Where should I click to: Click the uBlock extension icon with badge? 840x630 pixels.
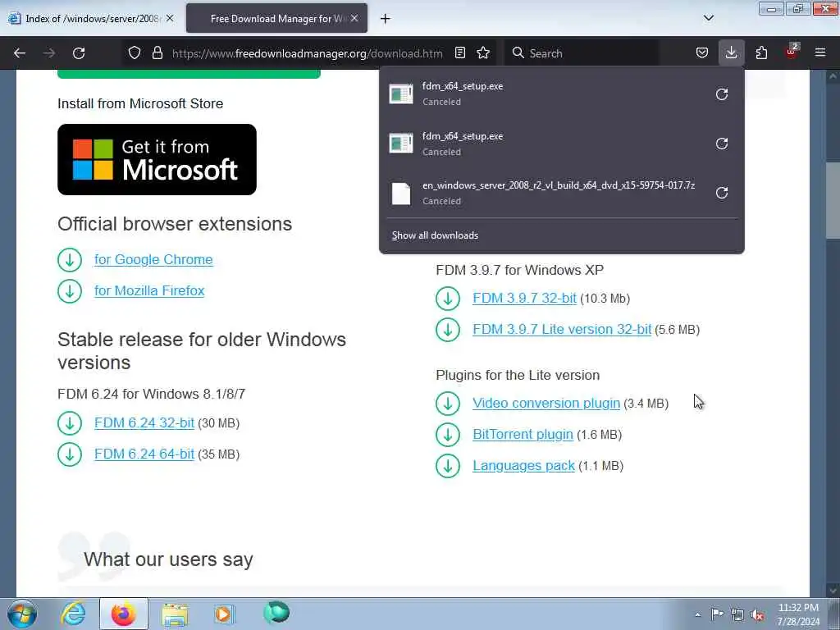coord(792,52)
